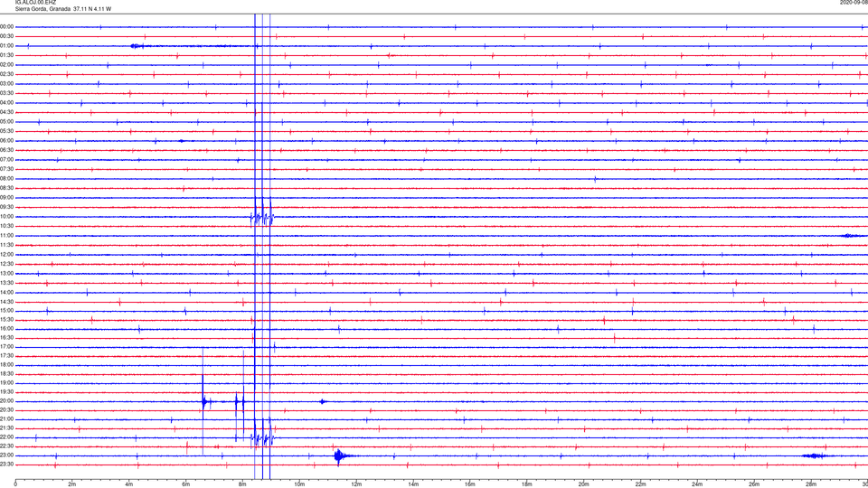Click the 19:30 row label
Image resolution: width=868 pixels, height=488 pixels.
(7, 391)
